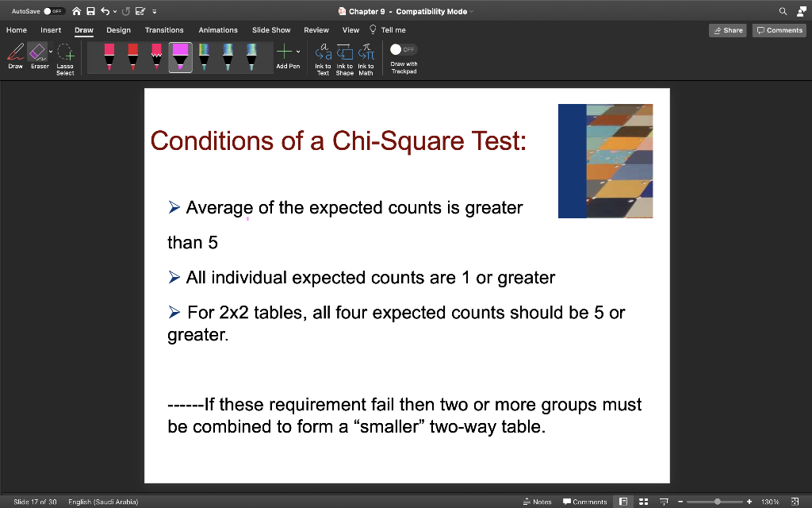The width and height of the screenshot is (812, 508).
Task: Switch to the Insert tab
Action: click(x=51, y=30)
